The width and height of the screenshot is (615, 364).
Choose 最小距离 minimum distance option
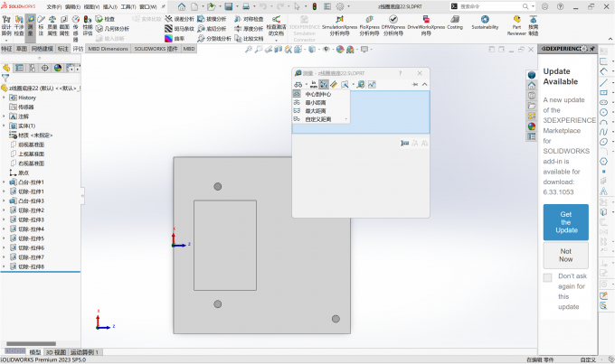click(x=316, y=103)
